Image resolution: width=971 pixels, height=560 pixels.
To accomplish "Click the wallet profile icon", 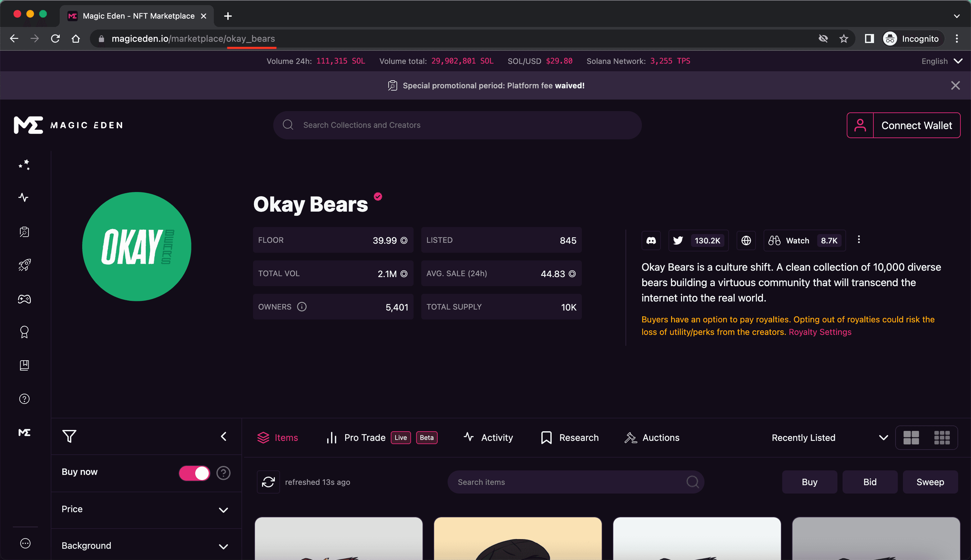I will point(860,125).
